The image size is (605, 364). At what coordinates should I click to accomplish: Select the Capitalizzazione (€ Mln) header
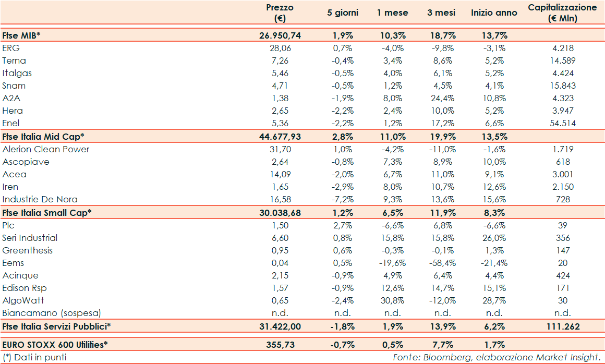(562, 13)
